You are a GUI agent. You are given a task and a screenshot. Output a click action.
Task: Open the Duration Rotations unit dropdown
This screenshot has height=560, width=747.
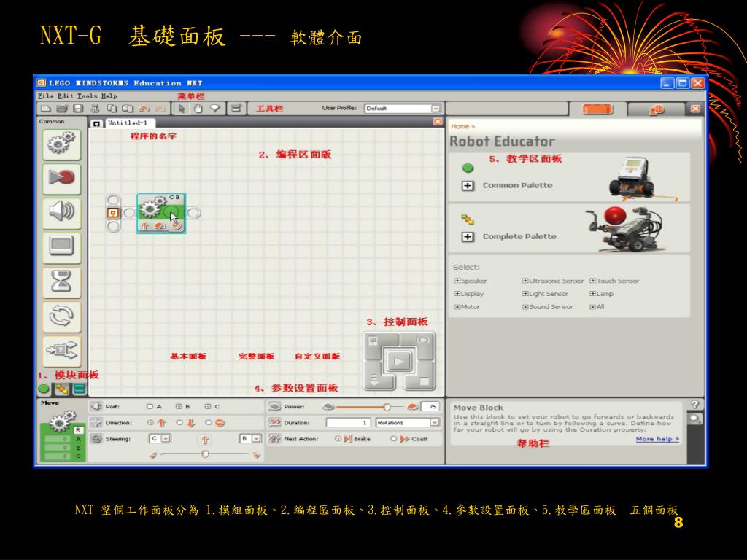(408, 422)
